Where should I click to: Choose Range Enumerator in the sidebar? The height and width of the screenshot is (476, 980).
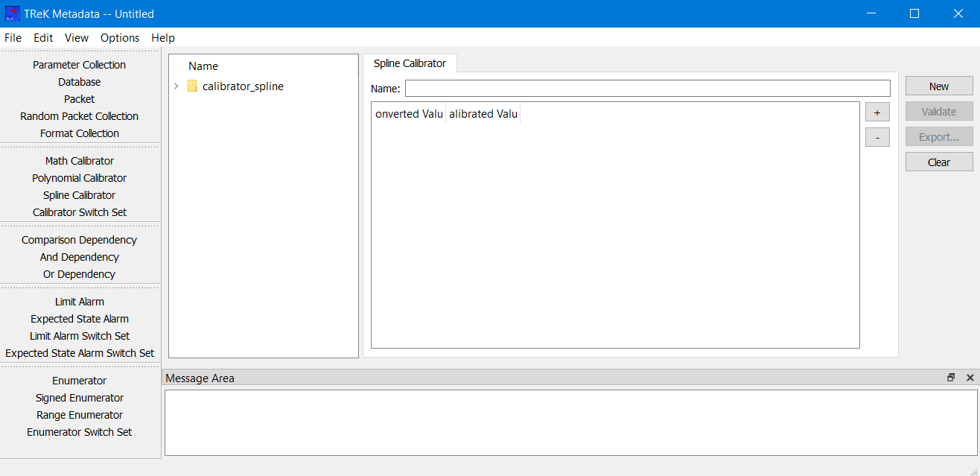click(79, 415)
